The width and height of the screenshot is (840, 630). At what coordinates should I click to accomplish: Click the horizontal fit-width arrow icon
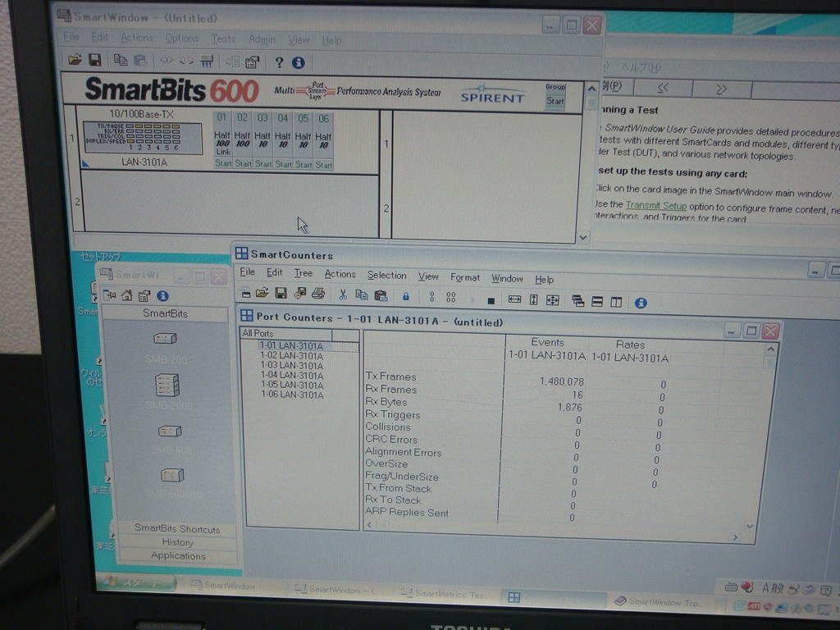tap(514, 299)
